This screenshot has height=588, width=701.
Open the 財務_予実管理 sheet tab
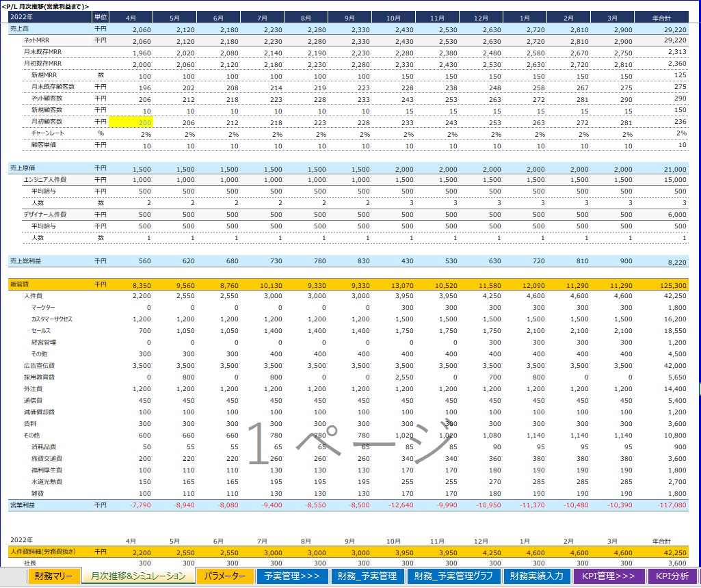(x=367, y=576)
